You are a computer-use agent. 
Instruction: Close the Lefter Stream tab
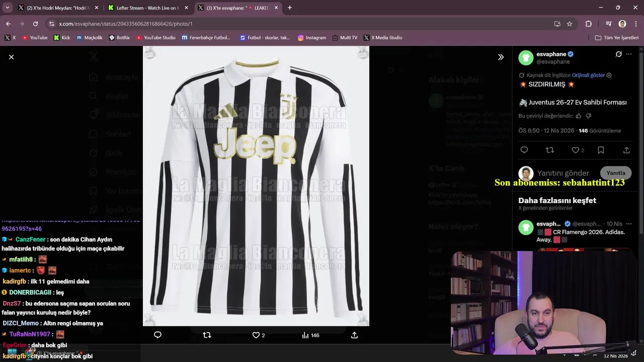pos(186,8)
